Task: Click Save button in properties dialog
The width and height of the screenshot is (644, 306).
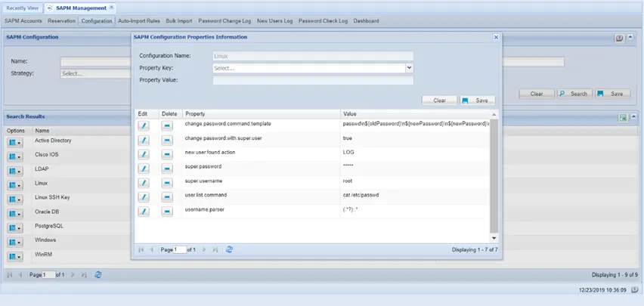Action: [x=477, y=100]
